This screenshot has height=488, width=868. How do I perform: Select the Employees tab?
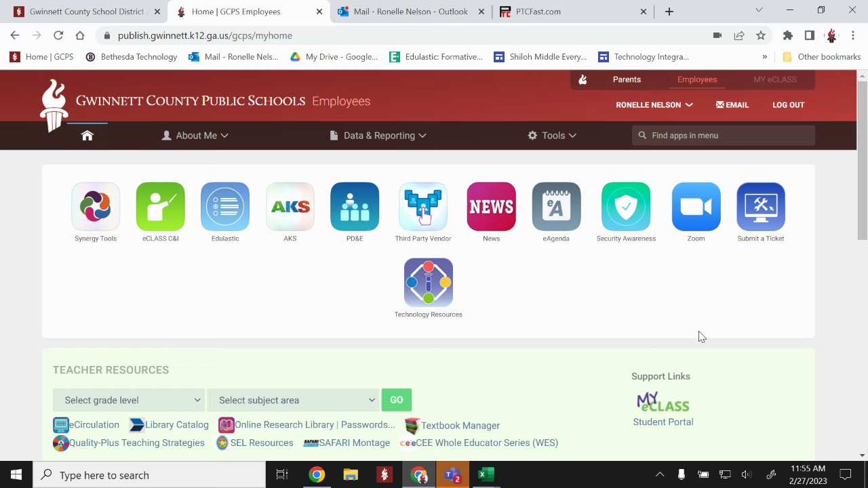697,80
